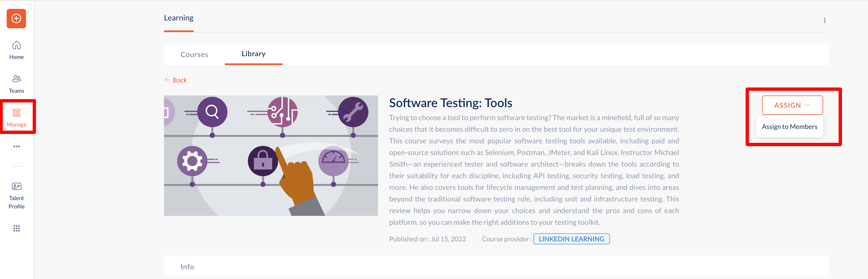This screenshot has height=279, width=868.
Task: Click the Course provider label
Action: click(507, 239)
